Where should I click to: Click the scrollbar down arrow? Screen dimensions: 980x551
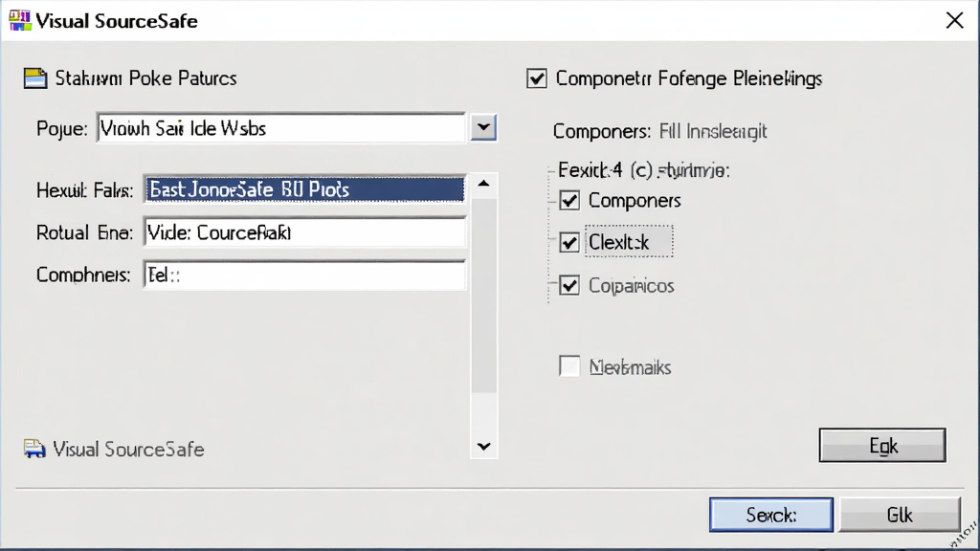tap(483, 446)
